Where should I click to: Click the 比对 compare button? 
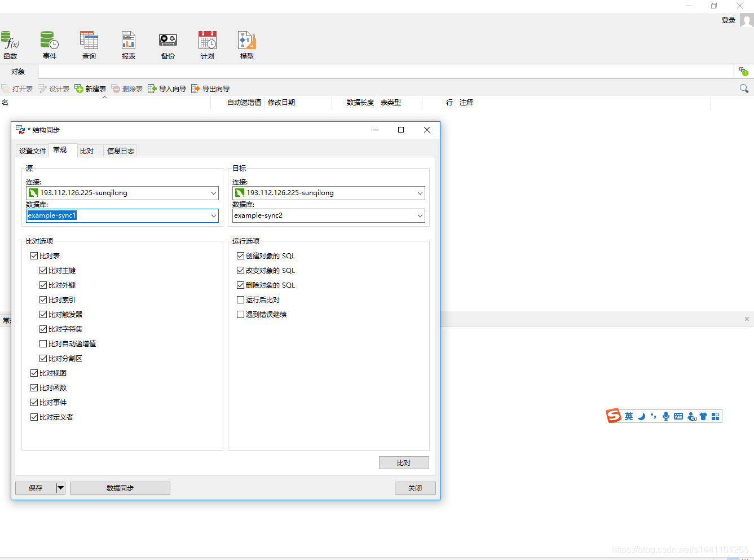[x=404, y=462]
